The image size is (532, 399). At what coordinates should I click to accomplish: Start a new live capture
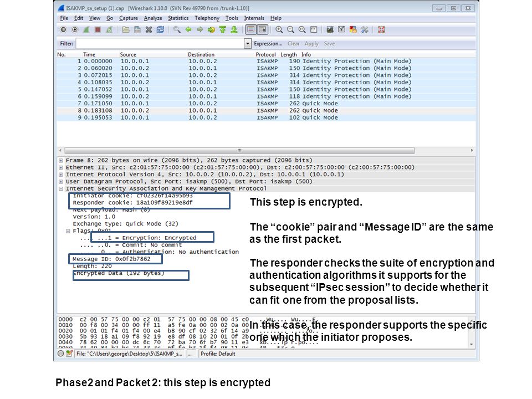coord(86,30)
